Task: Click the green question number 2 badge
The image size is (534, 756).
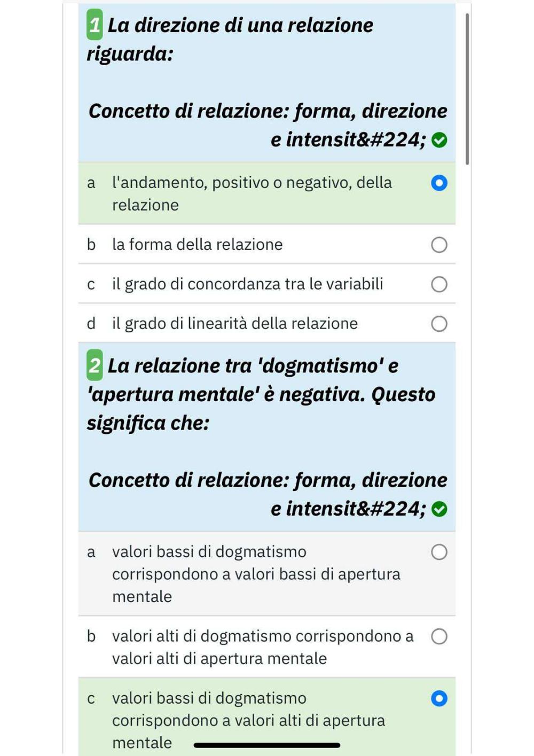Action: coord(95,365)
